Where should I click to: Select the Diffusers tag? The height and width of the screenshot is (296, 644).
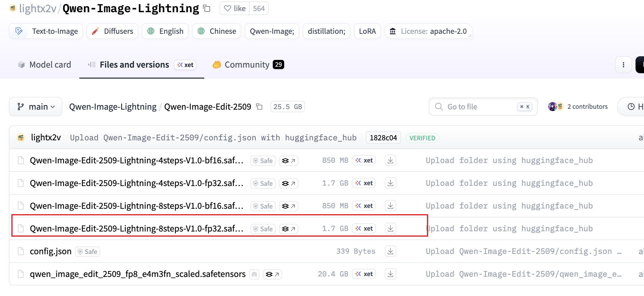tap(112, 31)
